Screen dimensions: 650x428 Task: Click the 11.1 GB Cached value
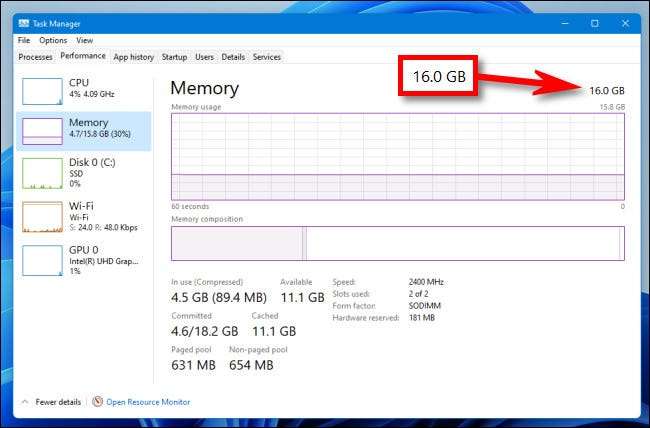coord(274,331)
